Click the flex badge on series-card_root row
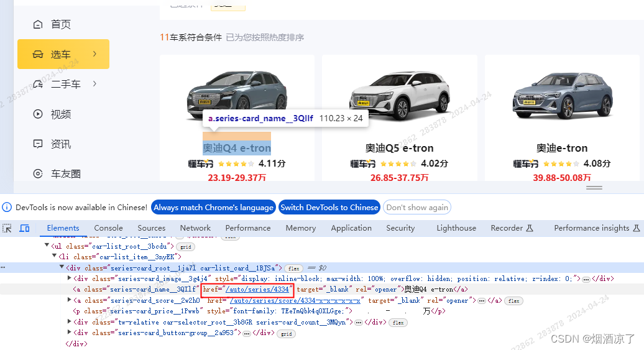 tap(293, 269)
